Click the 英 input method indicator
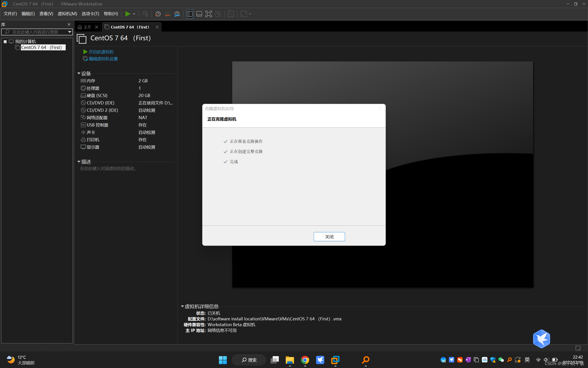Viewport: 588px width, 368px height. 527,360
